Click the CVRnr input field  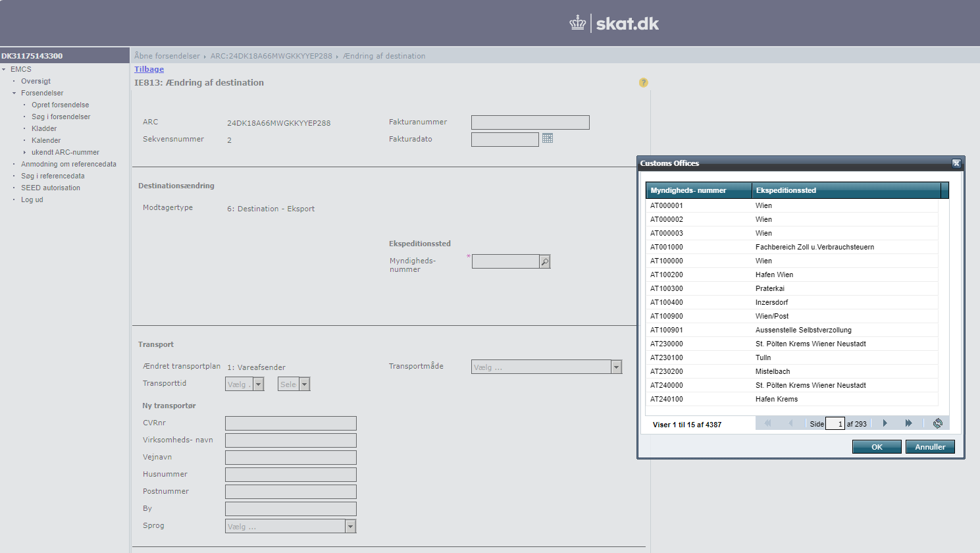[290, 423]
